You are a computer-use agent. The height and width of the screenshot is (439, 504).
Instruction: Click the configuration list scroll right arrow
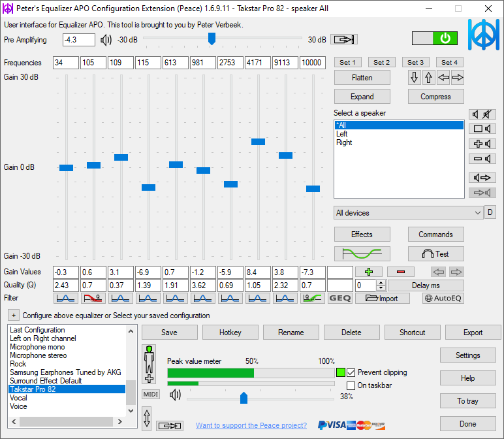[x=120, y=421]
